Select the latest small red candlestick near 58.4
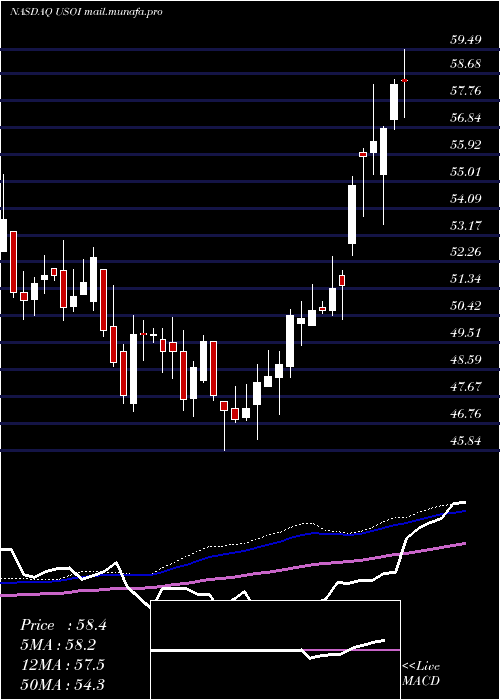The height and width of the screenshot is (700, 500). coord(404,80)
